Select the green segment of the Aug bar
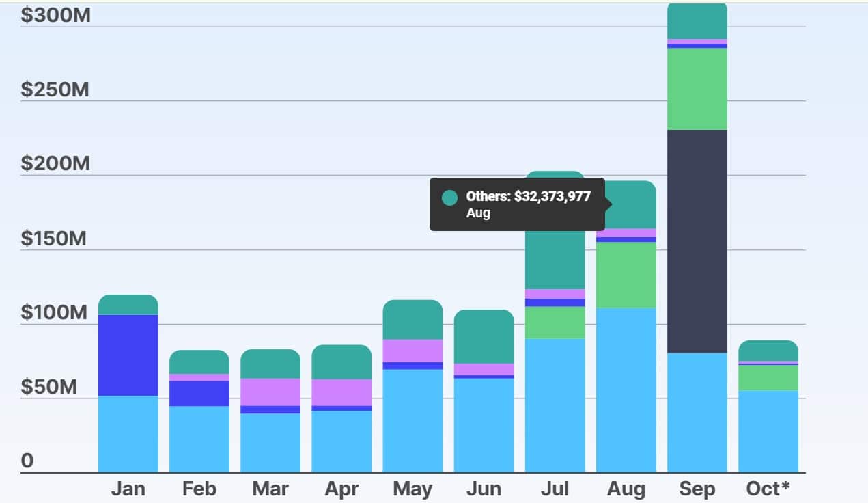 click(x=626, y=275)
